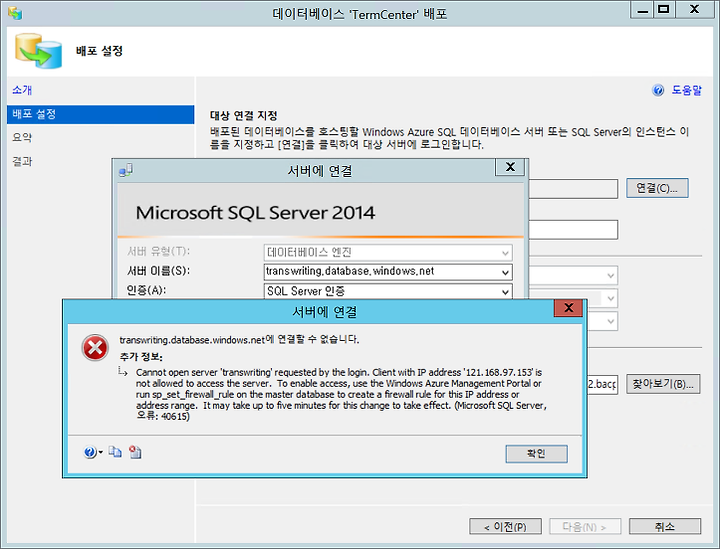Click 취소 cancel button in wizard
The image size is (720, 549).
[x=665, y=527]
